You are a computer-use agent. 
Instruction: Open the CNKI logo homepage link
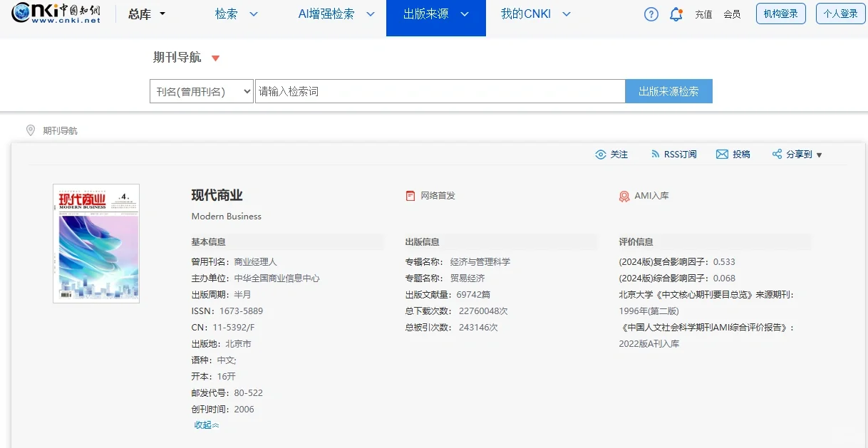pyautogui.click(x=56, y=12)
